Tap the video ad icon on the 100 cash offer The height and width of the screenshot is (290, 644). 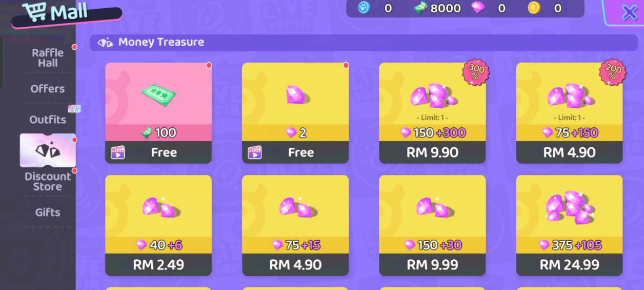click(118, 152)
